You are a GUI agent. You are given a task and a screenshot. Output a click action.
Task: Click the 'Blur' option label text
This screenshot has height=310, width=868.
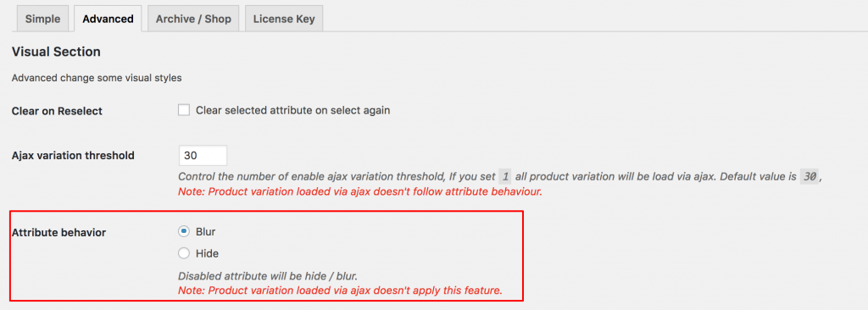click(205, 231)
